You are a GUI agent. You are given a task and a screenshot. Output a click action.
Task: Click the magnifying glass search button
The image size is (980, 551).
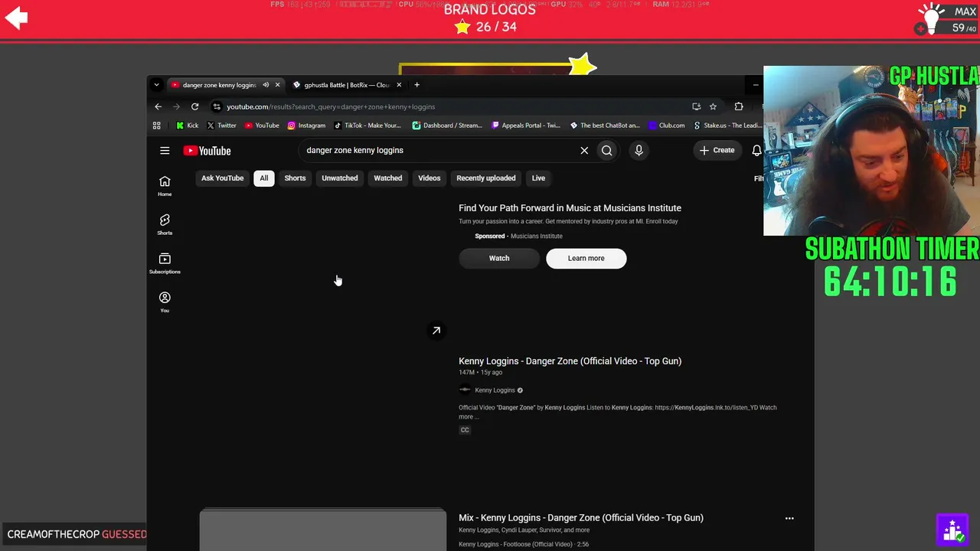tap(606, 151)
